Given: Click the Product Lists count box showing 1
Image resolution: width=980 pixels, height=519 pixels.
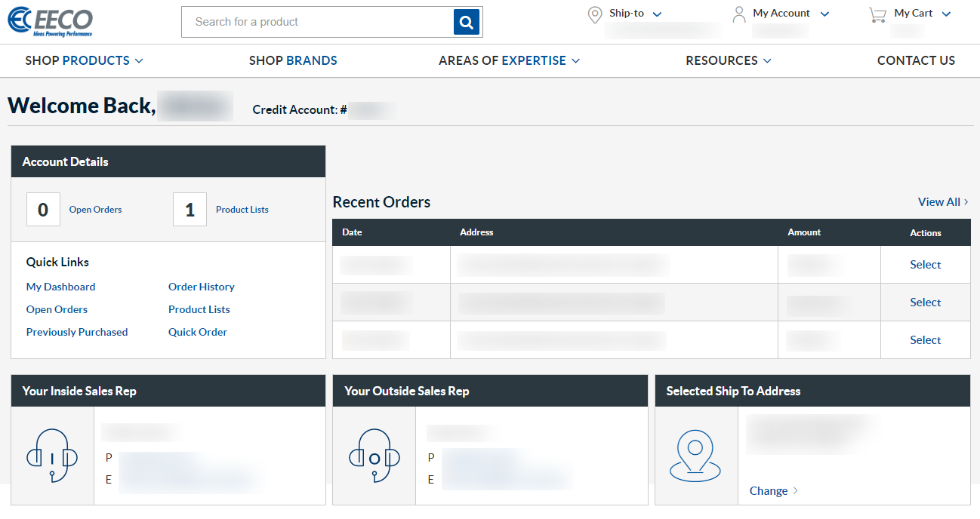Looking at the screenshot, I should (190, 210).
